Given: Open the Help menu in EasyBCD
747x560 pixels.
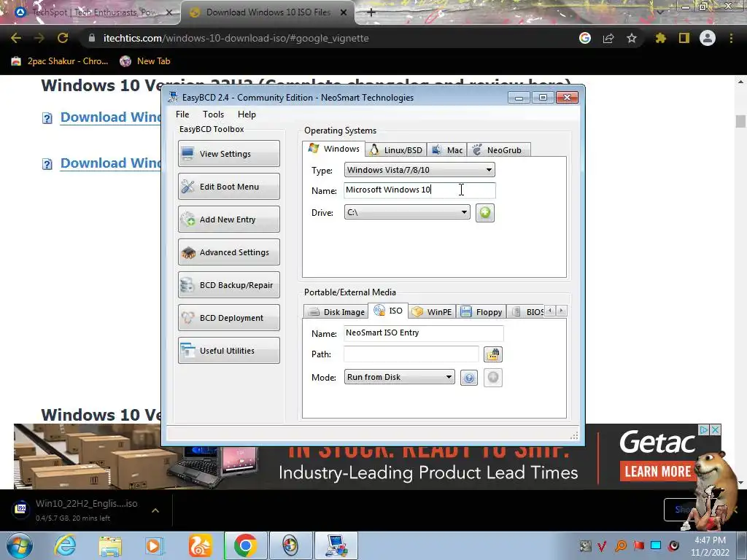Looking at the screenshot, I should [x=247, y=114].
